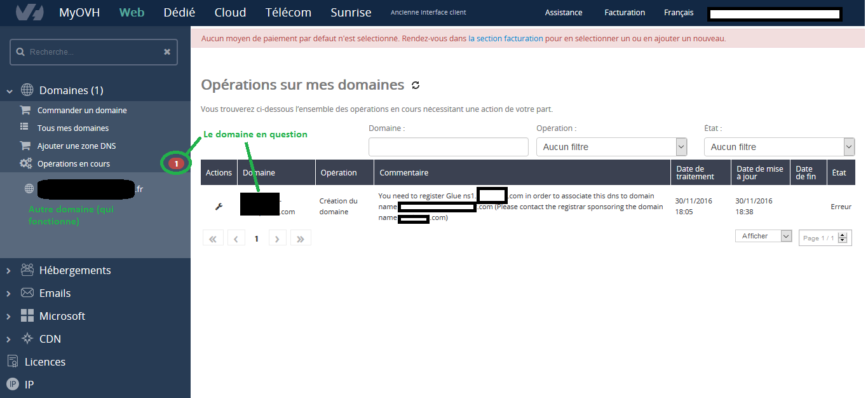
Task: Open the Afficher page size dropdown
Action: (763, 236)
